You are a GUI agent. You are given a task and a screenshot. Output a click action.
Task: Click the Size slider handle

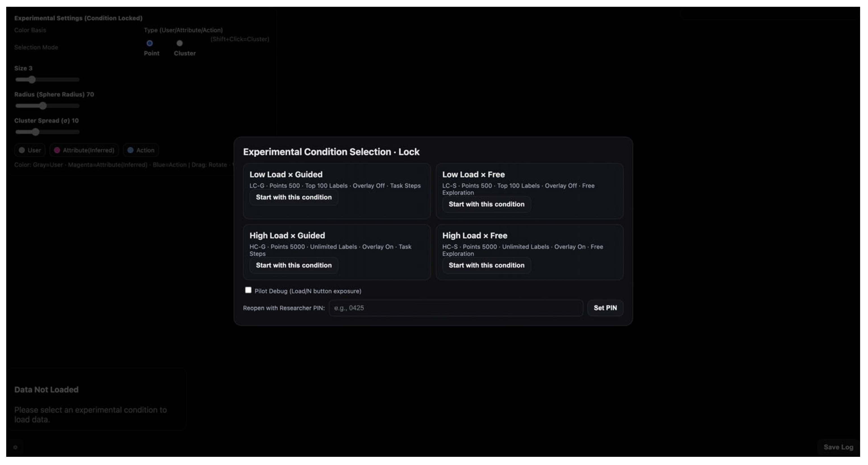[32, 80]
